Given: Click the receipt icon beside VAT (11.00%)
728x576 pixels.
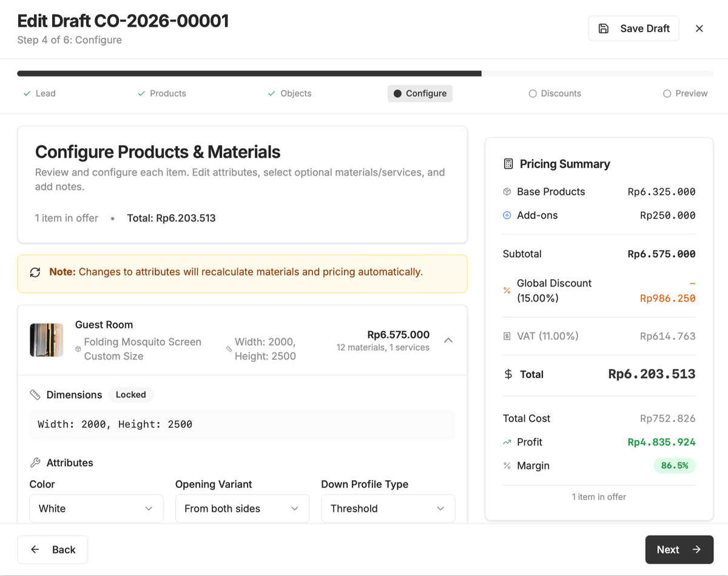Looking at the screenshot, I should 507,336.
